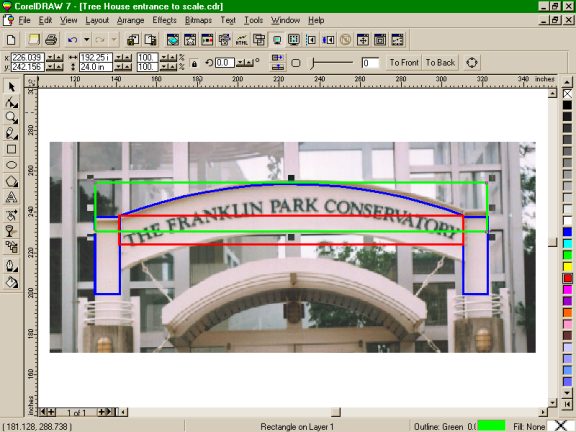576x432 pixels.
Task: Open the Arrange menu
Action: click(130, 20)
